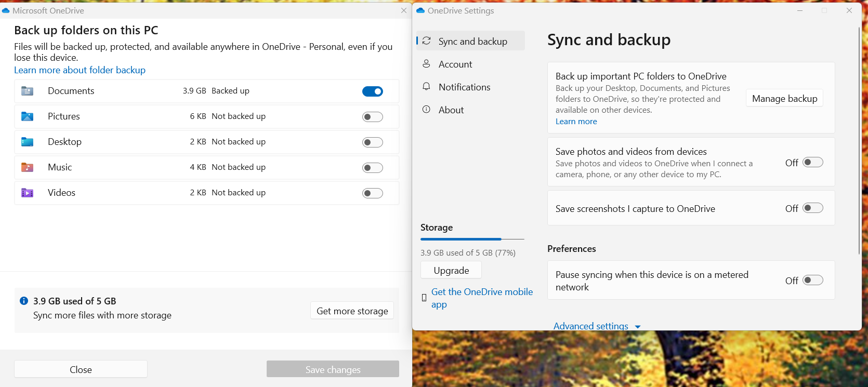The height and width of the screenshot is (387, 868).
Task: Click the About info icon
Action: (x=426, y=110)
